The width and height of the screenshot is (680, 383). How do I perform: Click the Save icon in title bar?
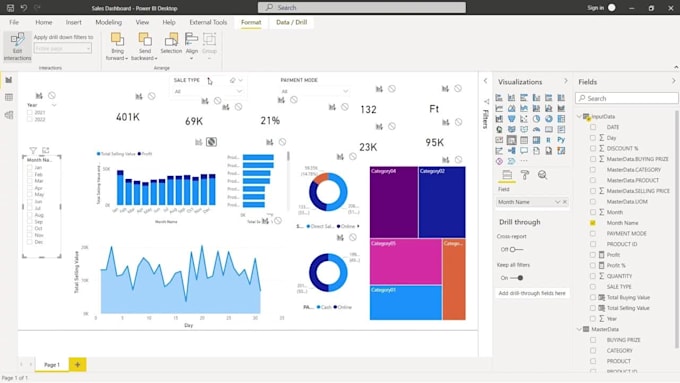coord(10,8)
